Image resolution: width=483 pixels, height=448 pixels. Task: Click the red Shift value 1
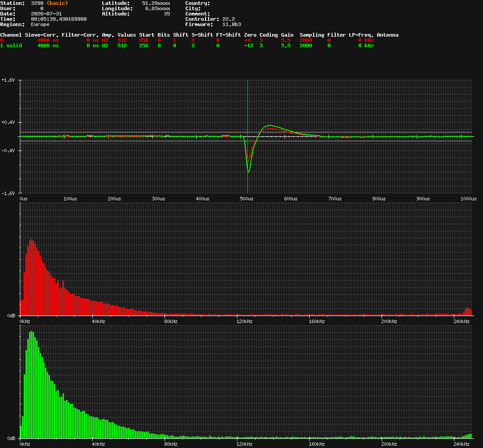(174, 41)
